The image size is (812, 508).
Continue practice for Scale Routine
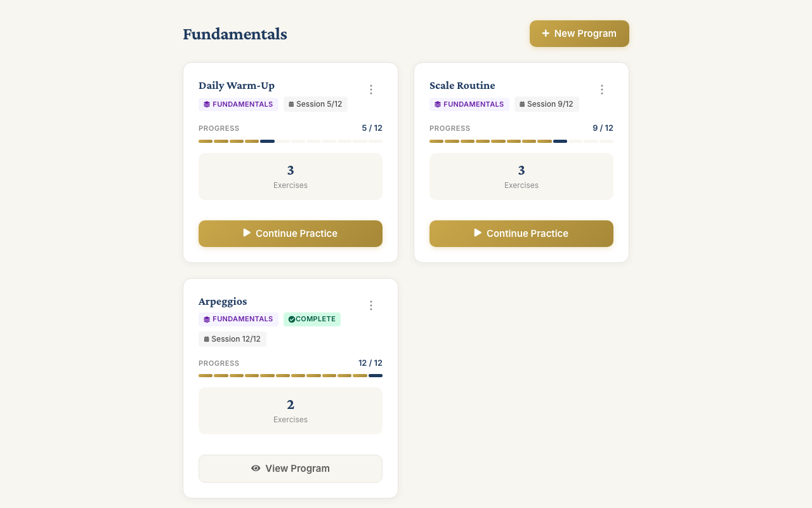pyautogui.click(x=521, y=234)
